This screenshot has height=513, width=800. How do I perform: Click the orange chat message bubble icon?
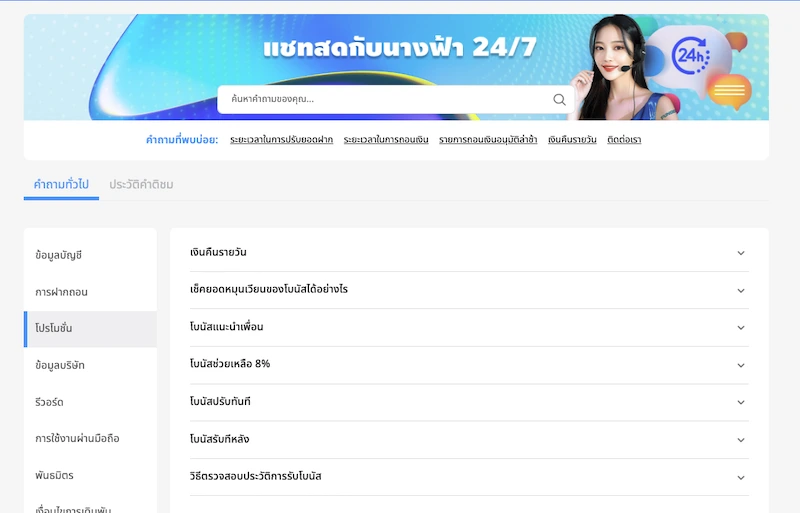click(730, 91)
